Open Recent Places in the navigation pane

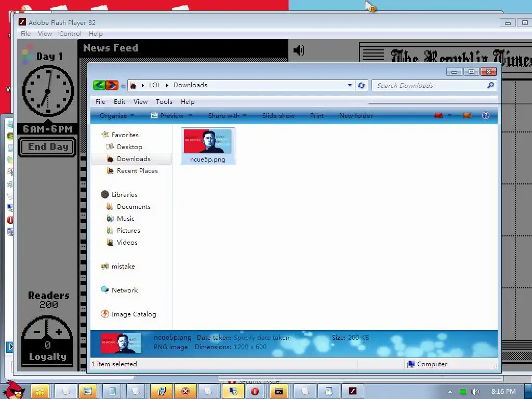click(x=137, y=170)
